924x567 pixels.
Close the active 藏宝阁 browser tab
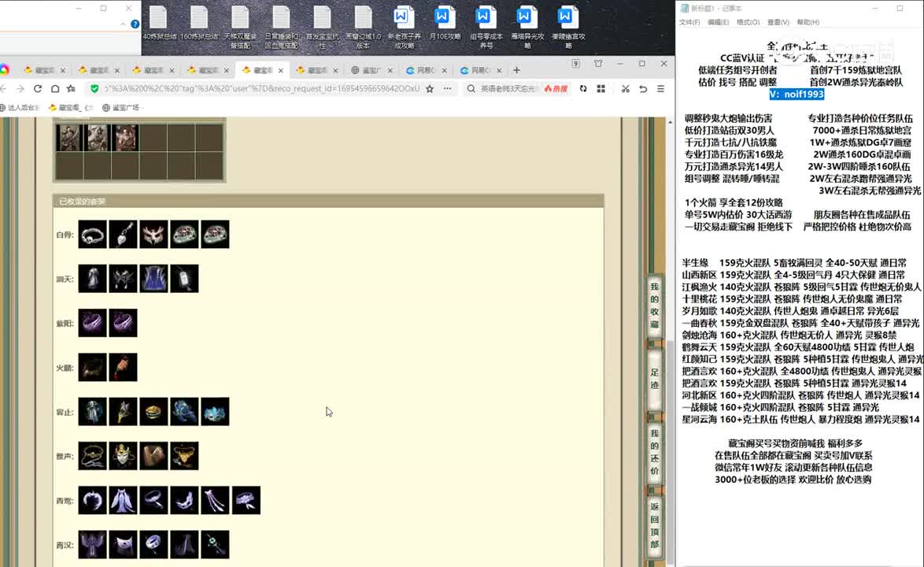[280, 70]
